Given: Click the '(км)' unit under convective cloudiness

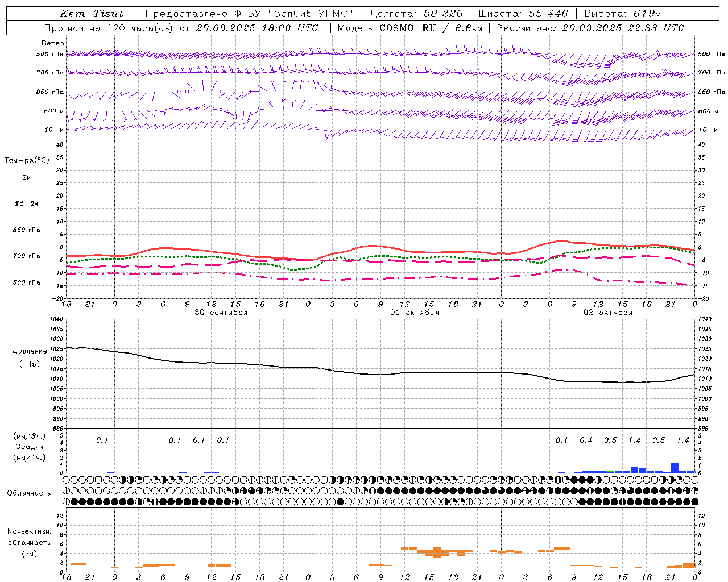Looking at the screenshot, I should click(29, 554).
